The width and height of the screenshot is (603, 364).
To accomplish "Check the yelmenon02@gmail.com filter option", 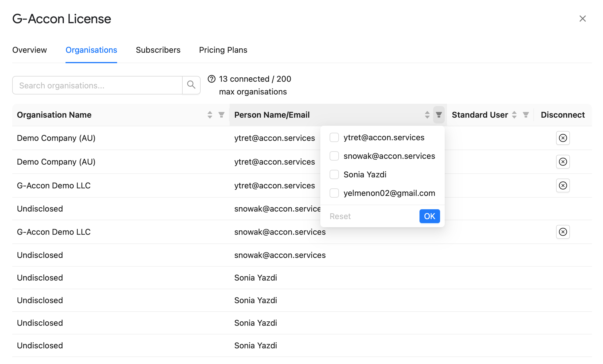I will pos(334,193).
